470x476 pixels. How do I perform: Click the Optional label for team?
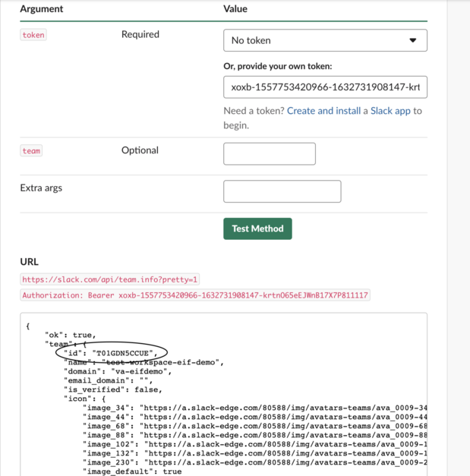140,150
